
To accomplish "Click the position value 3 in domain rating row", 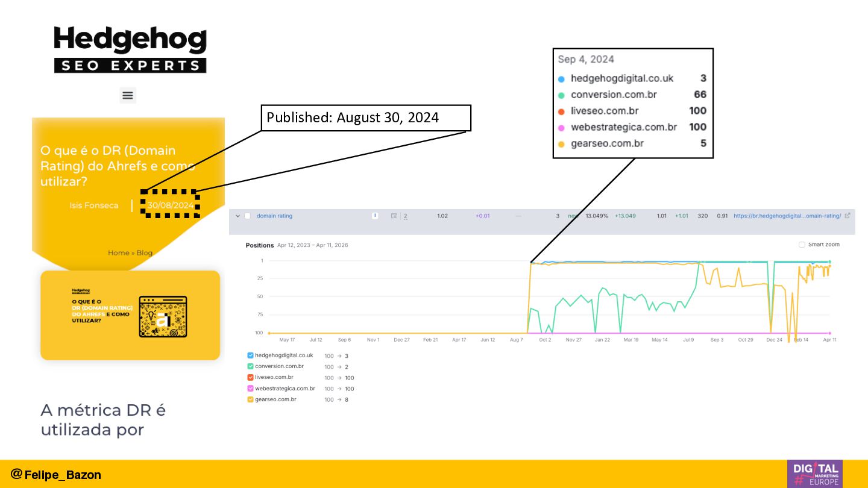I will pos(558,216).
